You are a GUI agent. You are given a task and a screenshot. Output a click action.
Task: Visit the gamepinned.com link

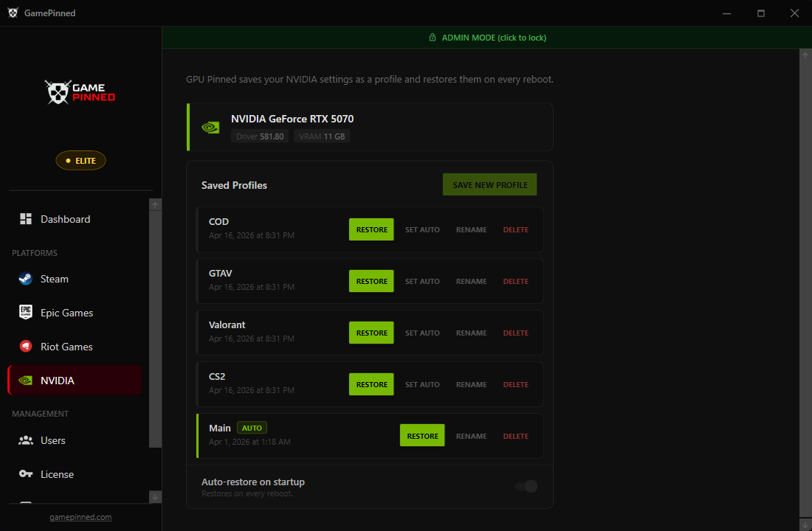pyautogui.click(x=80, y=517)
